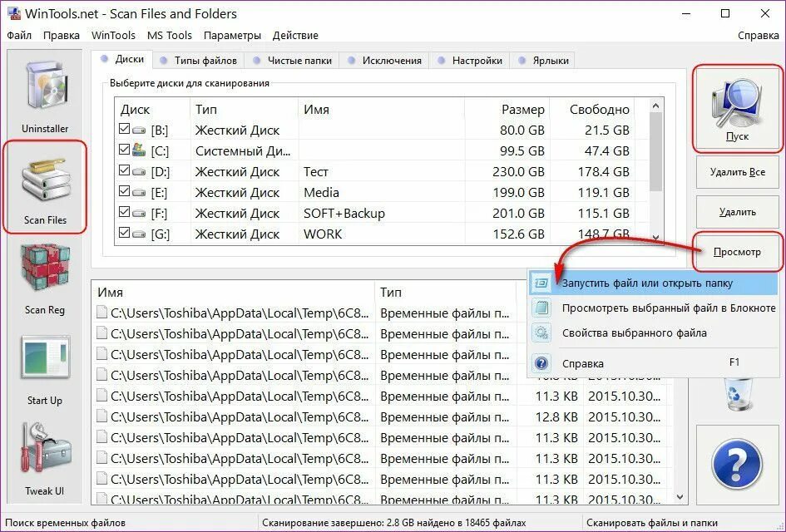
Task: Click the Справка question icon in the popup
Action: coord(541,363)
